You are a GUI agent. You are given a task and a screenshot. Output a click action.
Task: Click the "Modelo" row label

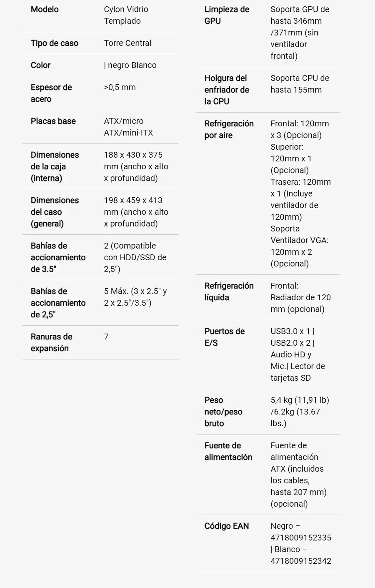[45, 9]
